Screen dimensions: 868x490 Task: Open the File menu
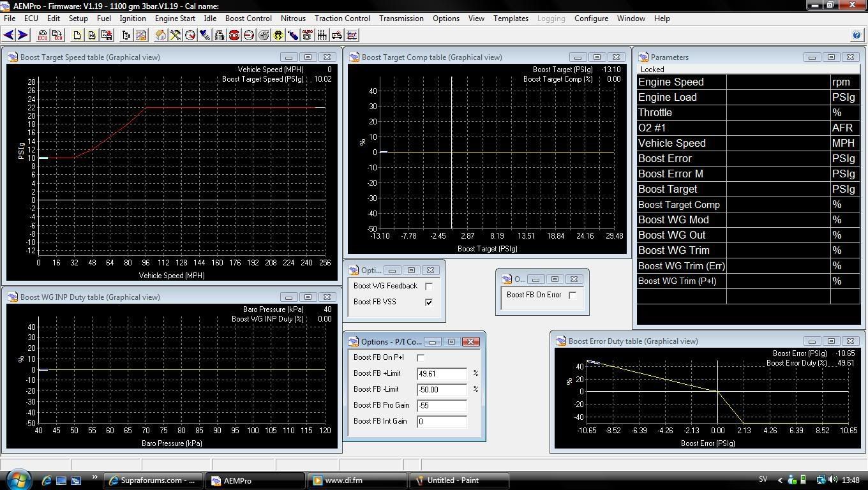[x=10, y=19]
